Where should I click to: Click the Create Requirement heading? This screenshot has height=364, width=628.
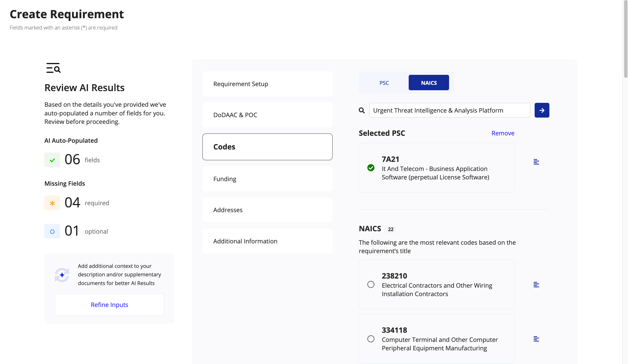(x=66, y=14)
